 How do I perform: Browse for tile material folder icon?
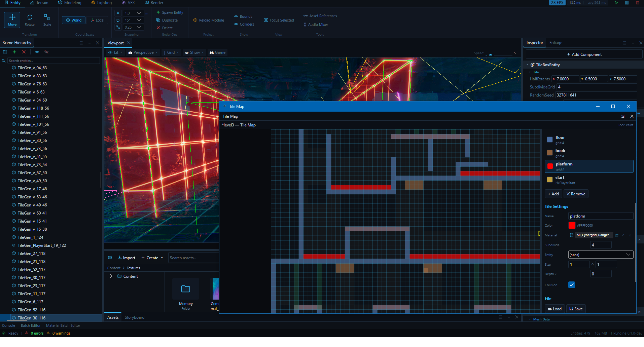pos(617,235)
